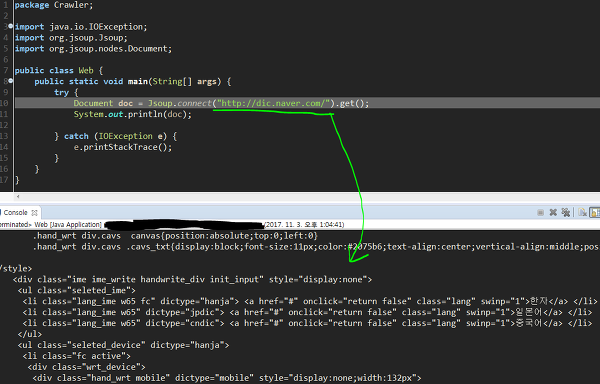Click the console line with 'canvas{position:absolute'
Screen dimensions: 600x384
(175, 236)
